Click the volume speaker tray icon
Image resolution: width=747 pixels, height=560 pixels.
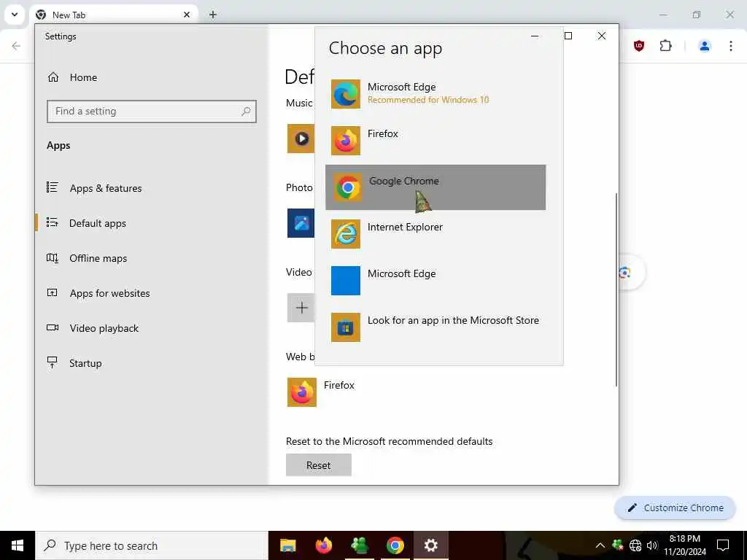pyautogui.click(x=652, y=545)
